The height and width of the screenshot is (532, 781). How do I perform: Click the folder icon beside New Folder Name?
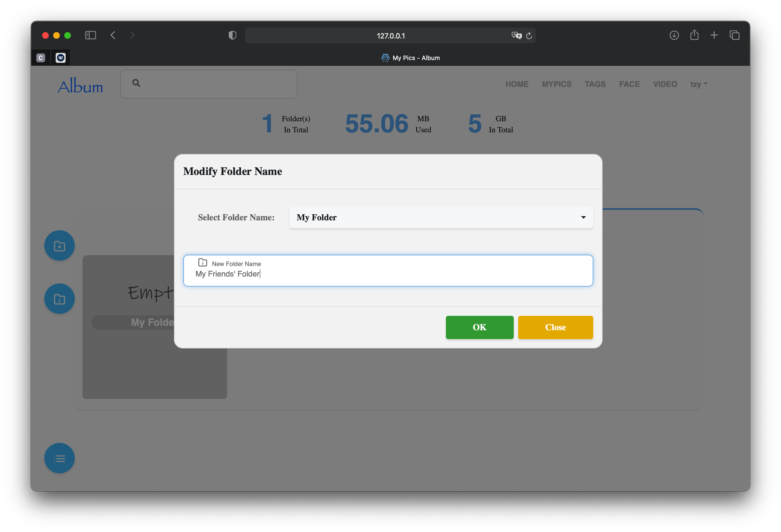pyautogui.click(x=203, y=262)
